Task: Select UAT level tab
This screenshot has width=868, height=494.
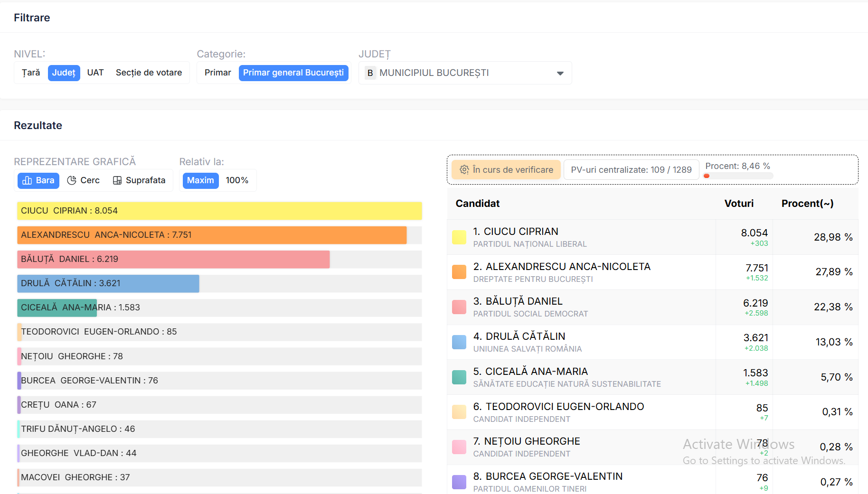Action: pyautogui.click(x=95, y=73)
